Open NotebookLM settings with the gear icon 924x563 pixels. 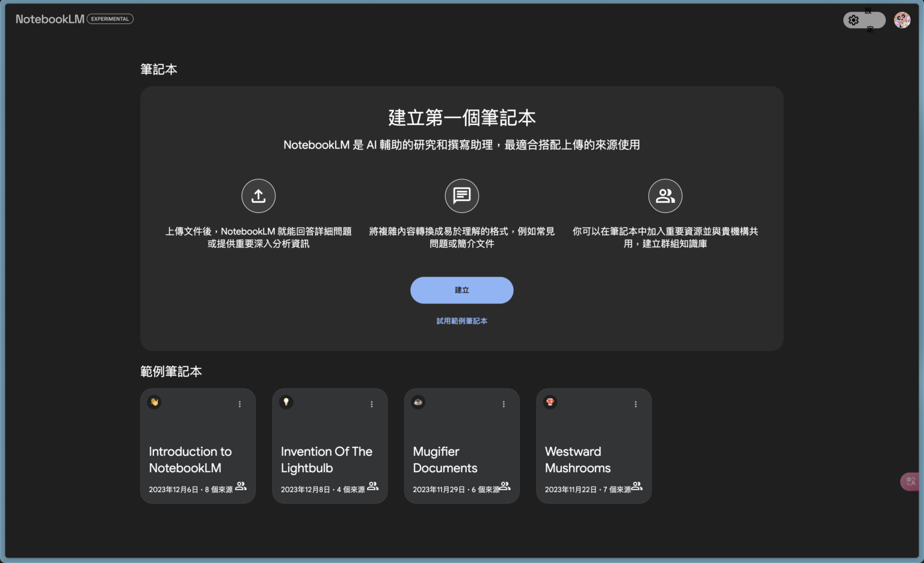[854, 20]
